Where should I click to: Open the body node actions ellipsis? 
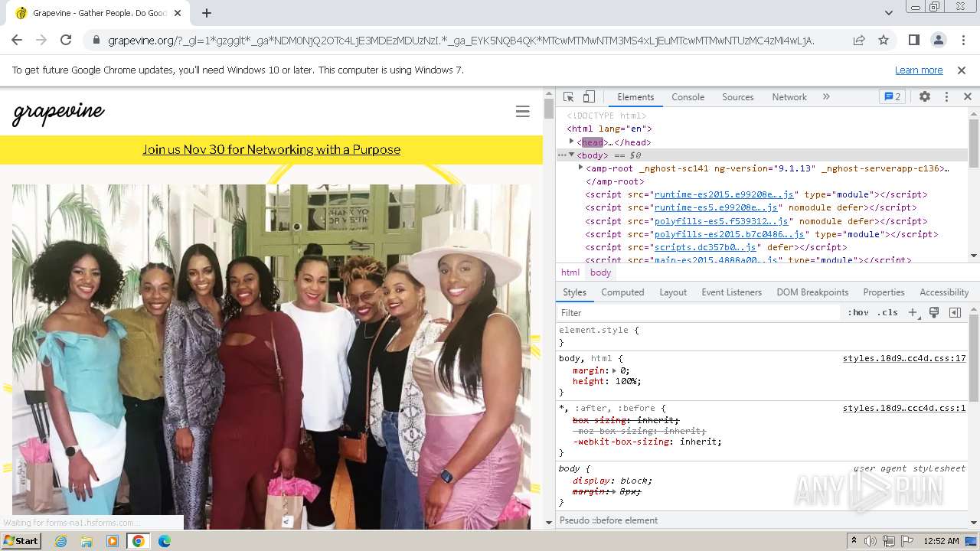pyautogui.click(x=562, y=155)
